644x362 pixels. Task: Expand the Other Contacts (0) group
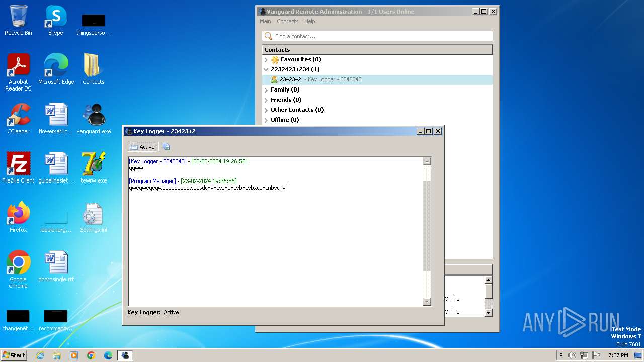(x=266, y=110)
